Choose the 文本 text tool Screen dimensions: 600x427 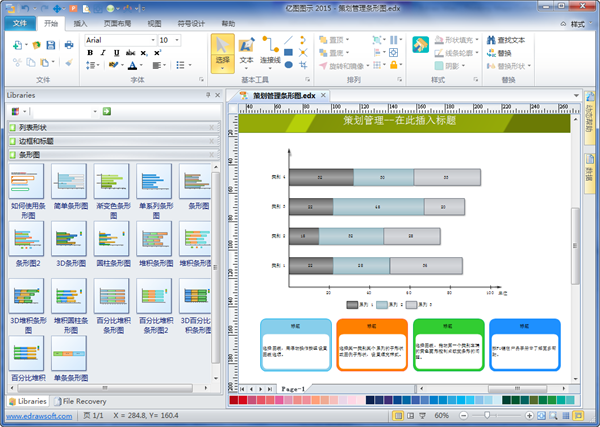246,50
